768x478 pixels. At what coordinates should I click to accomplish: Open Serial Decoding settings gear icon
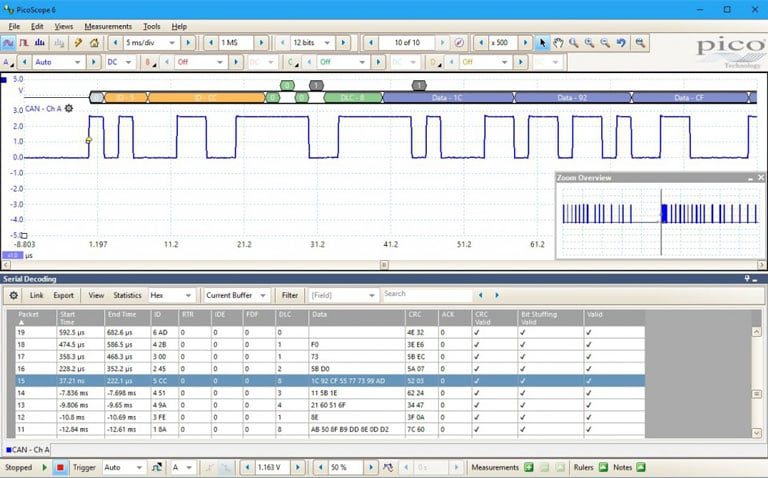14,295
